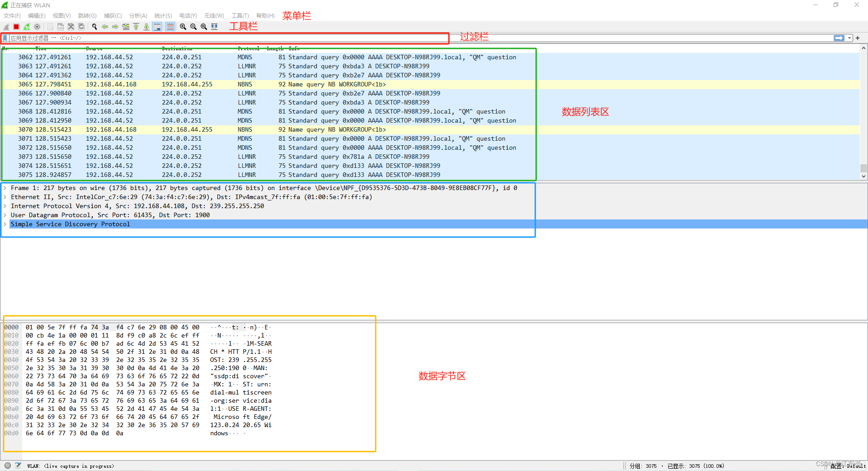Click the + button to save a filter
The width and height of the screenshot is (868, 471).
tap(858, 38)
